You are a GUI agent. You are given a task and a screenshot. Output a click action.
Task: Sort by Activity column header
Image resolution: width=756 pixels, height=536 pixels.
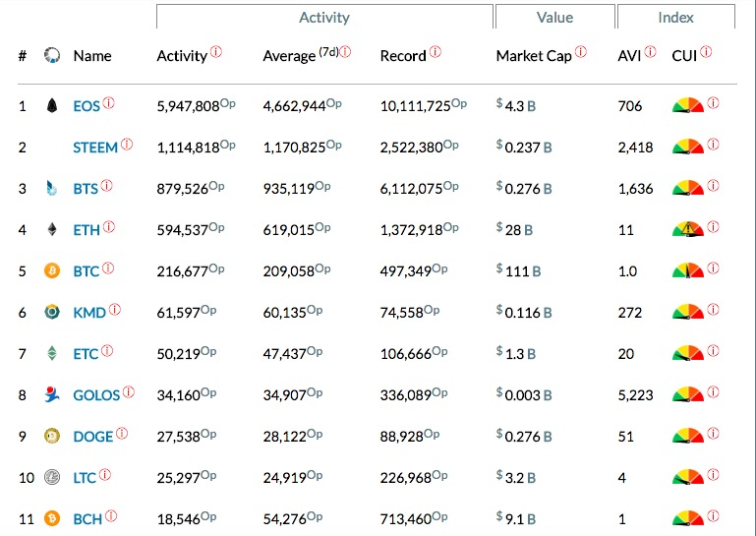pyautogui.click(x=182, y=56)
